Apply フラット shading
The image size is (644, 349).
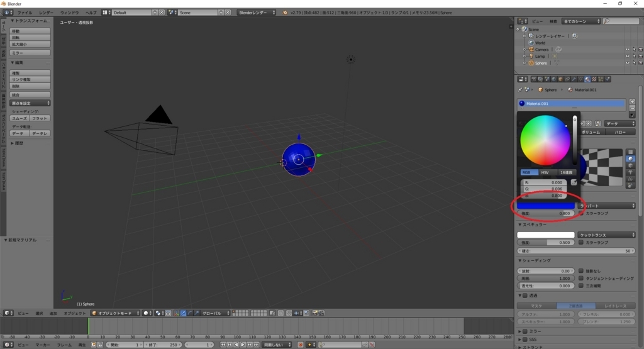point(40,118)
